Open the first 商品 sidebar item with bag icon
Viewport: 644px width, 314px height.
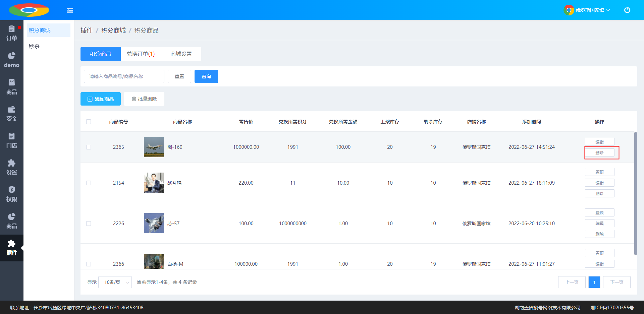click(x=12, y=87)
